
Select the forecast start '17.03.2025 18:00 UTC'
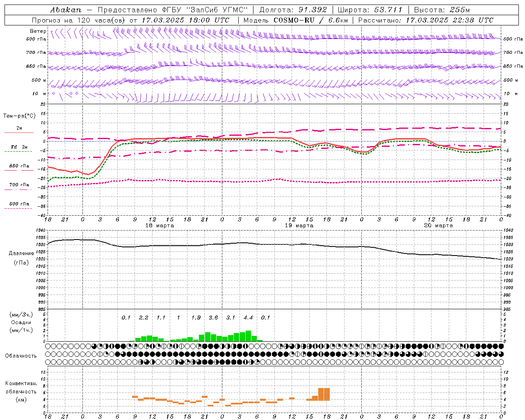(185, 20)
